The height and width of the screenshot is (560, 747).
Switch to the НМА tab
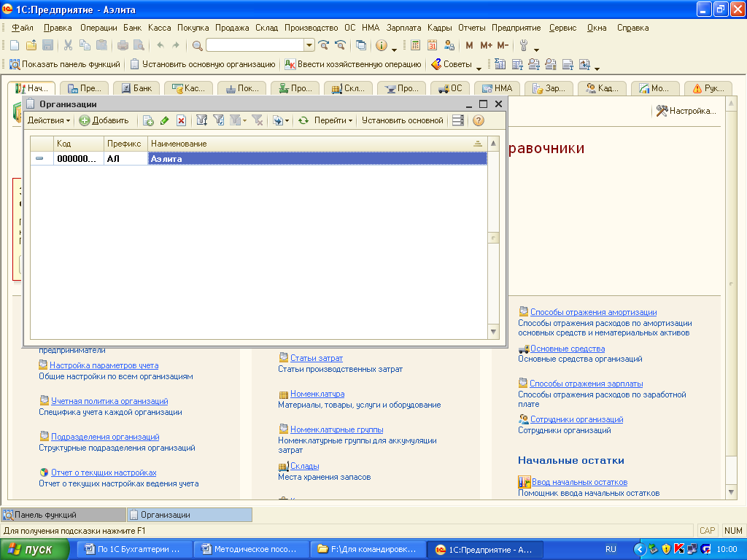click(x=497, y=88)
